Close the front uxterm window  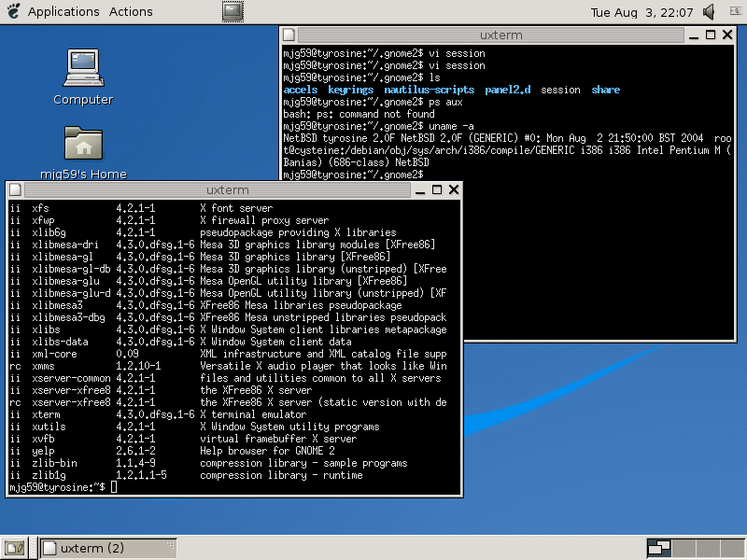pyautogui.click(x=454, y=190)
